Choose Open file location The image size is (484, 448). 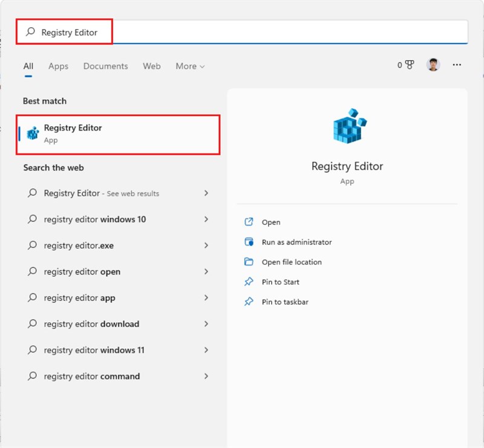click(x=292, y=262)
